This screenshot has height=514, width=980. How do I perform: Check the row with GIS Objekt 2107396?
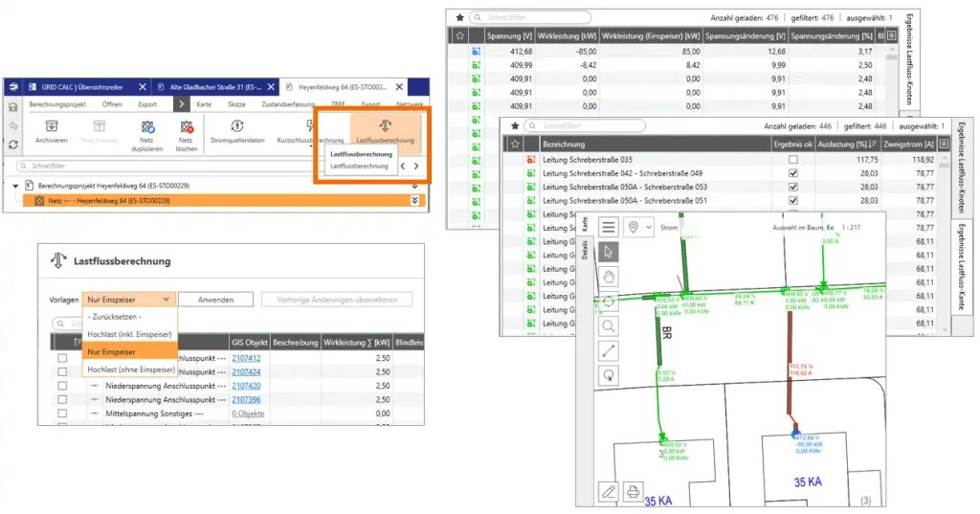62,399
